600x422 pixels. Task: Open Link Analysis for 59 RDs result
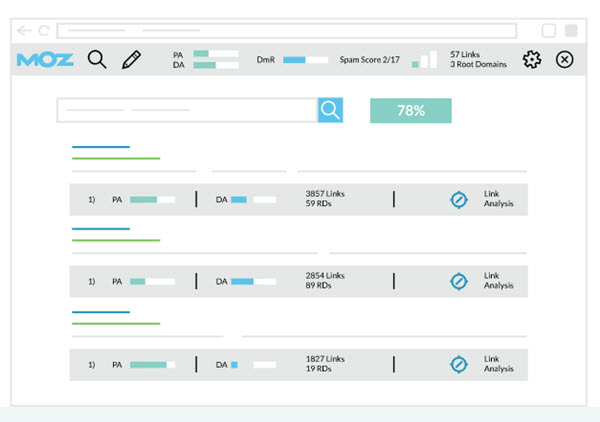click(x=497, y=200)
